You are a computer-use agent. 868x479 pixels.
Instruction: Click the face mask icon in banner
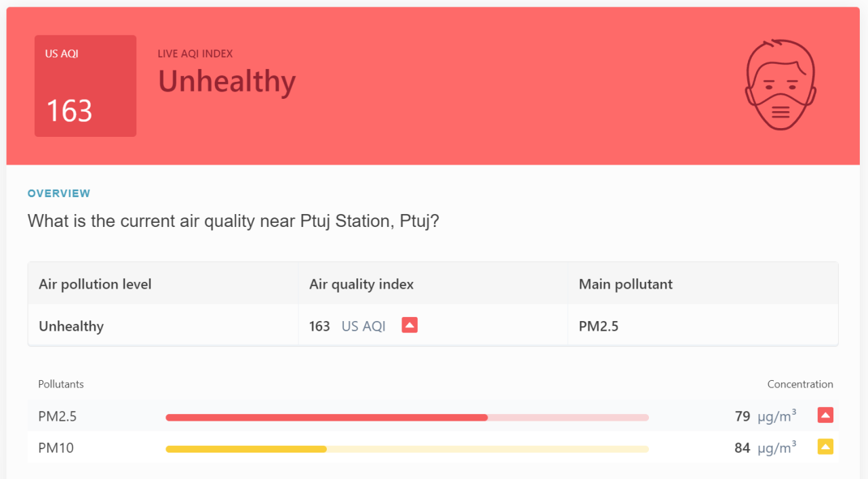[x=780, y=85]
